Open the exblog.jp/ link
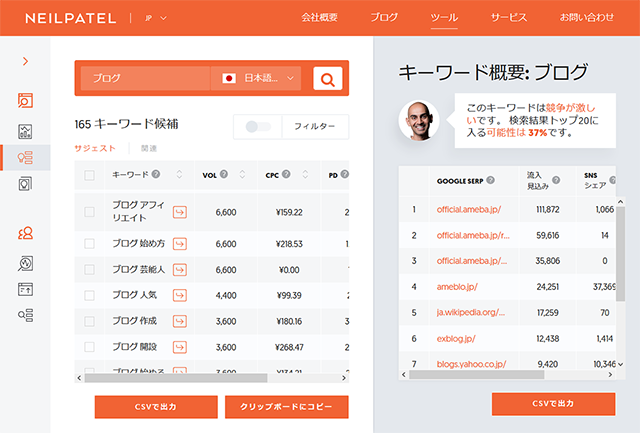The width and height of the screenshot is (640, 433). pos(456,339)
